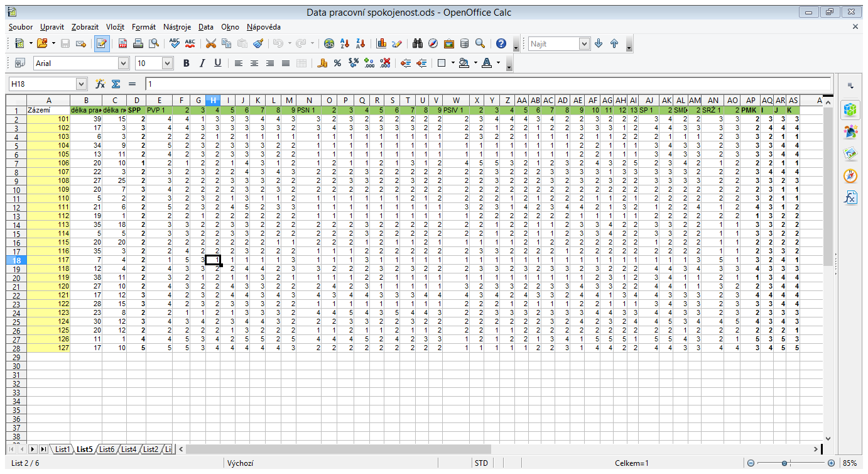Run the Spelling check (ABC checkmark) icon

pyautogui.click(x=175, y=43)
